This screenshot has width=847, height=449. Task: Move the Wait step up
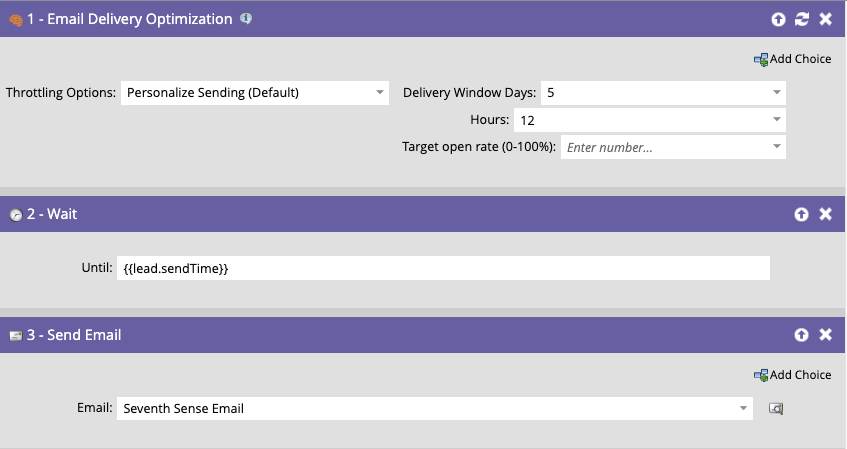pyautogui.click(x=801, y=215)
